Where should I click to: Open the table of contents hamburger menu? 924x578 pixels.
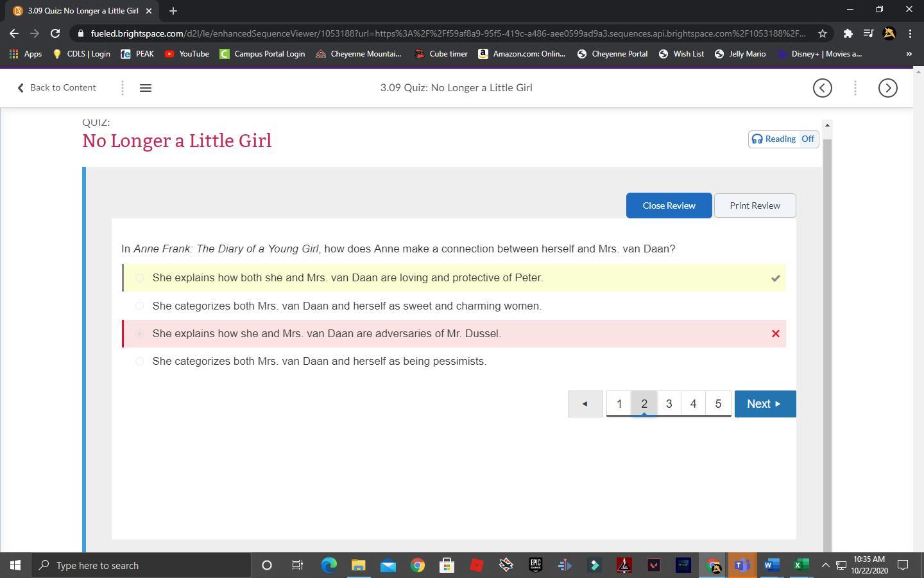point(146,88)
